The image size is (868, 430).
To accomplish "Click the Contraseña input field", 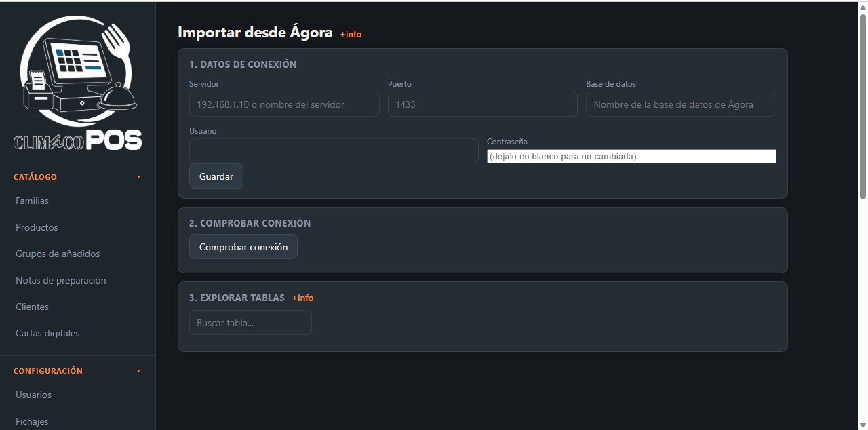I will coord(631,156).
